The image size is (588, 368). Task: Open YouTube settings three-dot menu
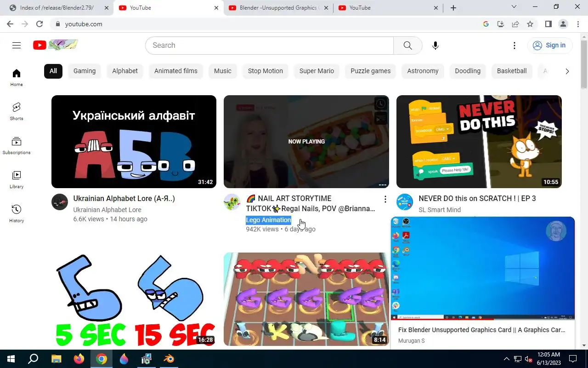tap(514, 45)
